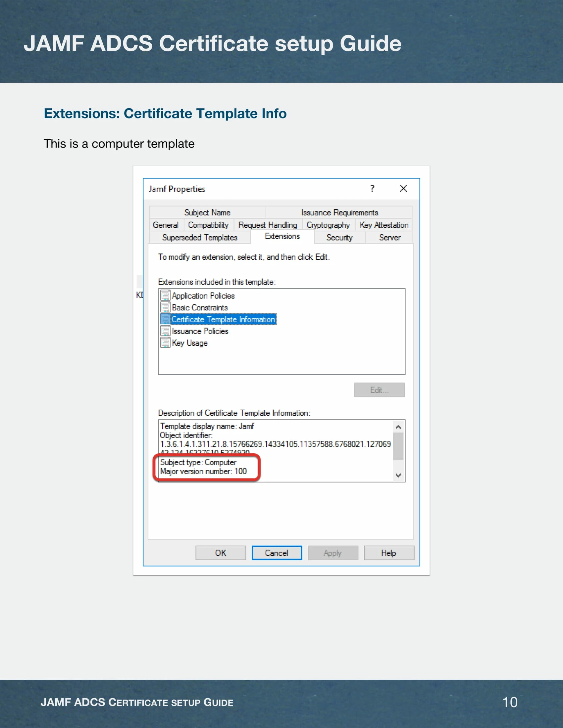This screenshot has width=563, height=728.
Task: Click the OK button
Action: (221, 553)
